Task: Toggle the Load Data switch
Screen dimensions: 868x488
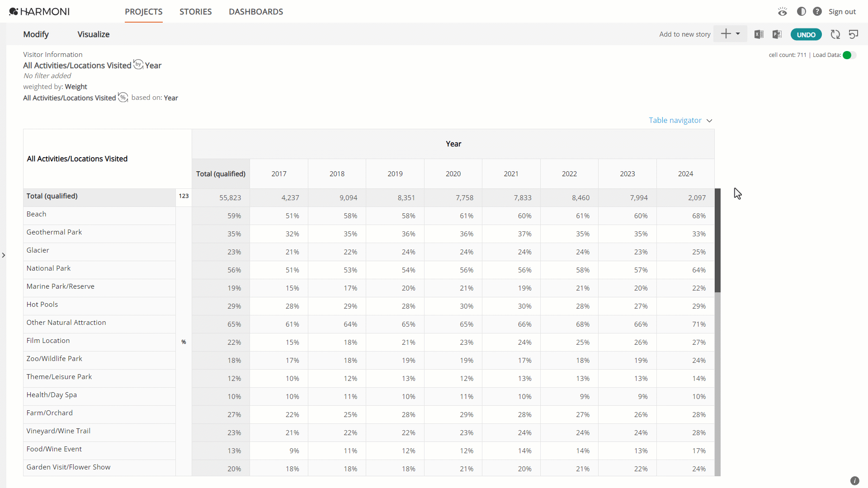Action: [849, 55]
